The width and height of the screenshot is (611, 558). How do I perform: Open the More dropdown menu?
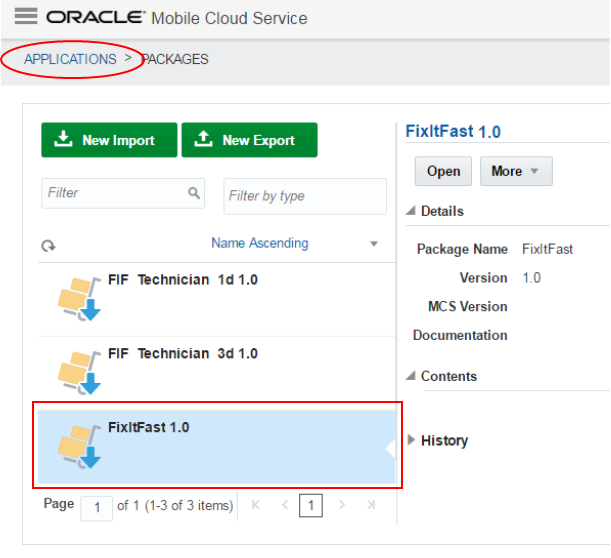point(516,171)
